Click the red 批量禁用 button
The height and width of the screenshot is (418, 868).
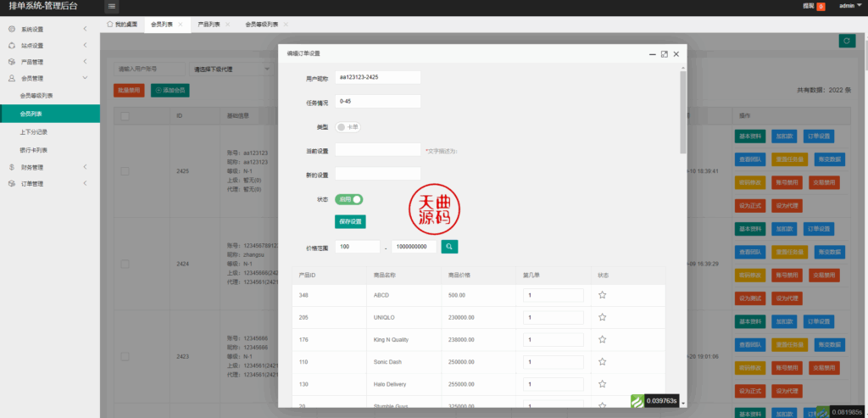click(x=129, y=90)
